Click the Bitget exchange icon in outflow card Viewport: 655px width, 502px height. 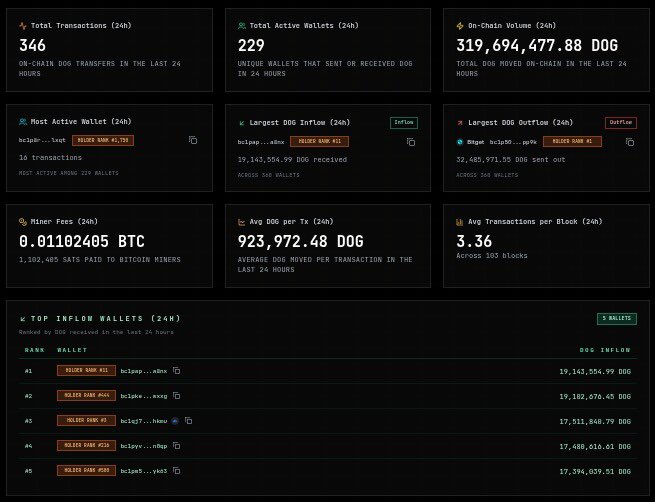pyautogui.click(x=459, y=142)
